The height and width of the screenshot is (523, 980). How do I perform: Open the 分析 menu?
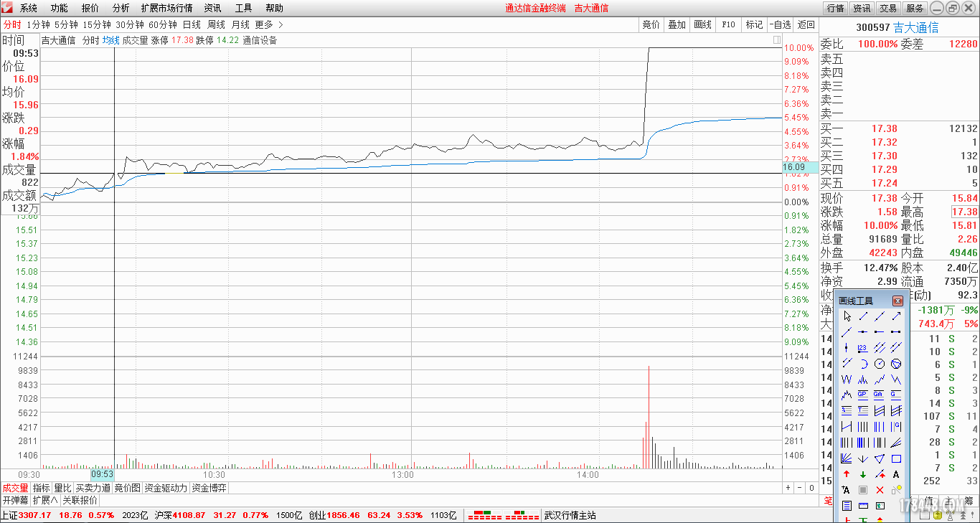click(121, 8)
